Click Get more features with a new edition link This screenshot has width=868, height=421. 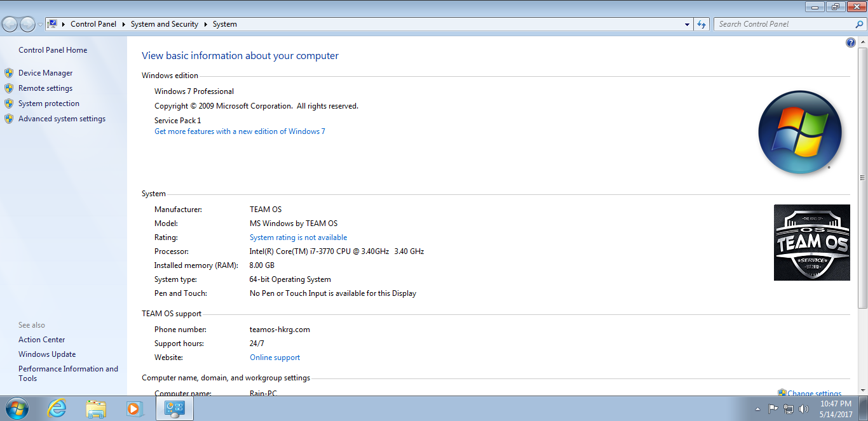point(240,131)
